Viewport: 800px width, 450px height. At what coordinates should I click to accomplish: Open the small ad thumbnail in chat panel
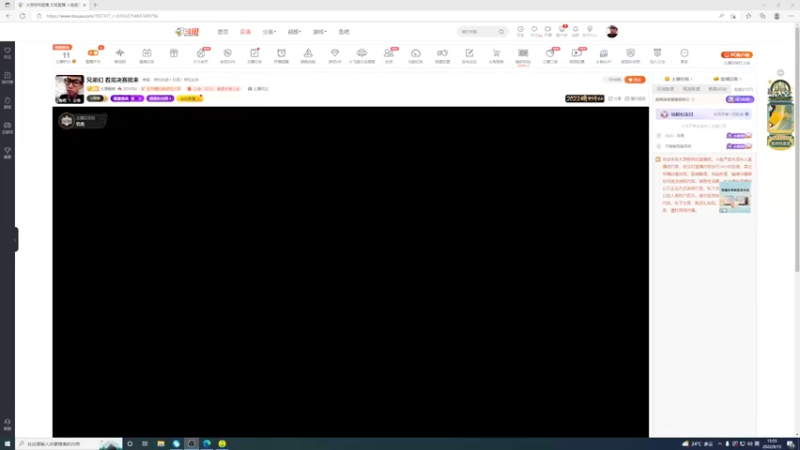(x=735, y=199)
